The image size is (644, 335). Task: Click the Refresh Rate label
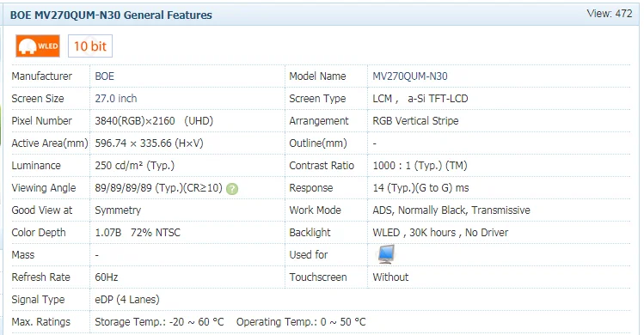(x=40, y=277)
